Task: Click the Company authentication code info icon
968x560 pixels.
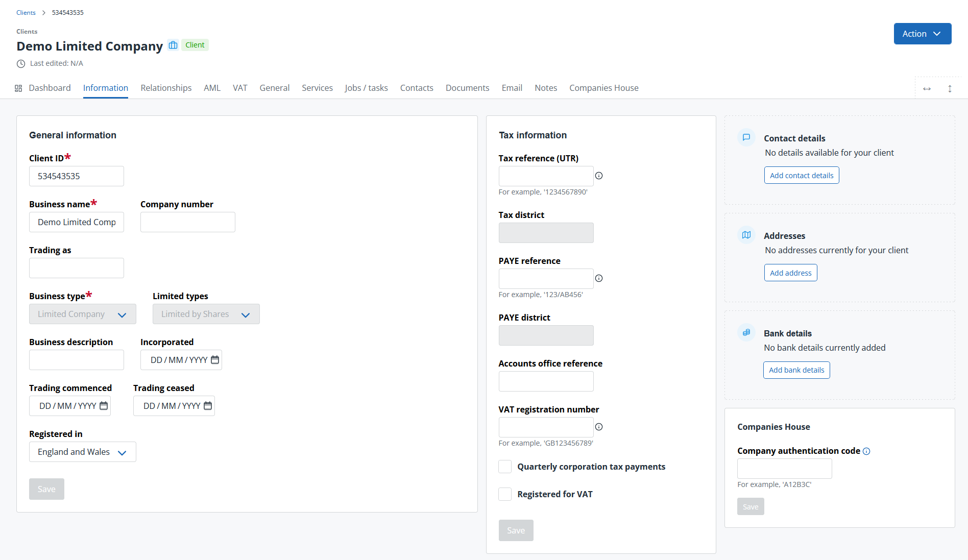Action: coord(866,451)
